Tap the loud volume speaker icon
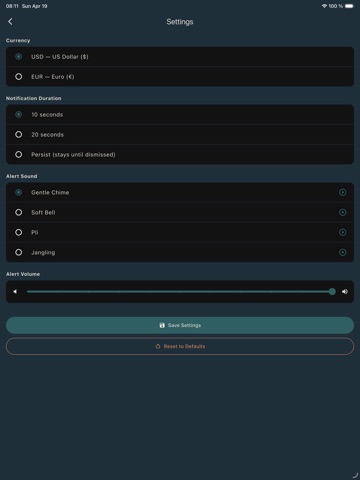 (345, 292)
